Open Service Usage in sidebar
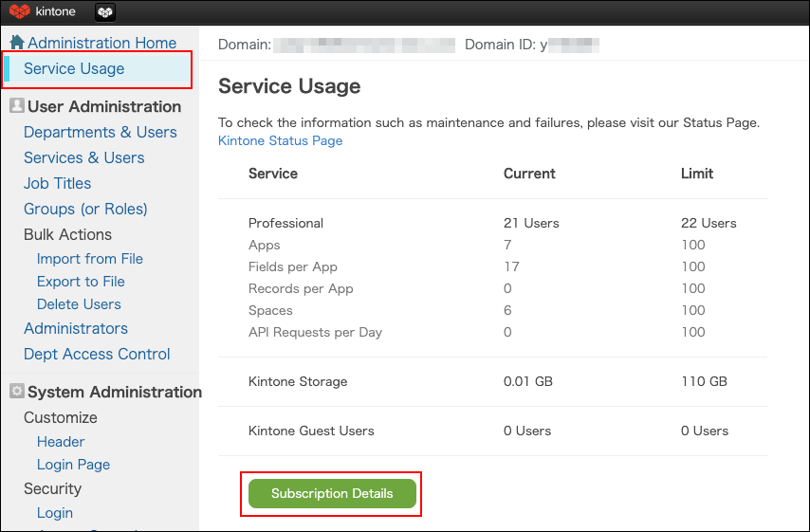 (x=74, y=68)
